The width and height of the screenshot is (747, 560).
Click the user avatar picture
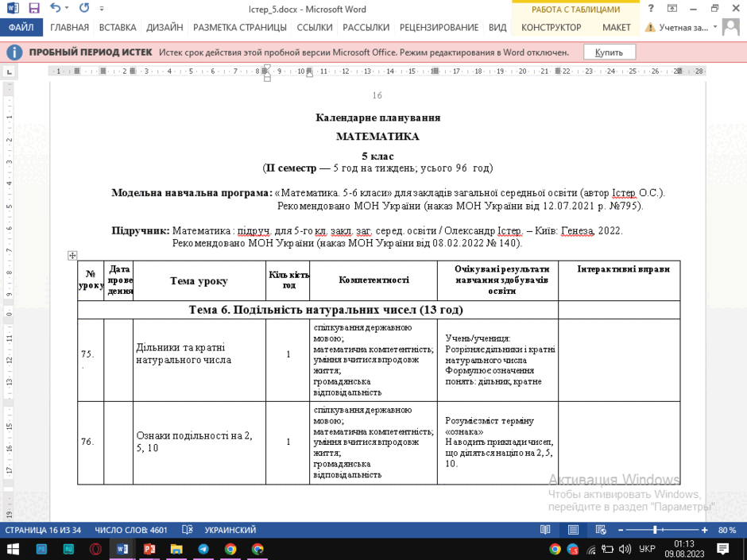tap(731, 27)
